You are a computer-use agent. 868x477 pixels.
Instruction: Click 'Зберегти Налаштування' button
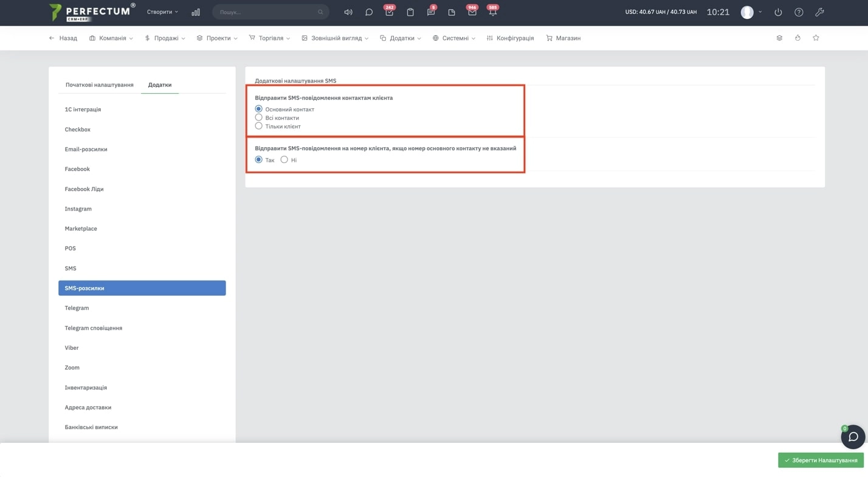821,461
